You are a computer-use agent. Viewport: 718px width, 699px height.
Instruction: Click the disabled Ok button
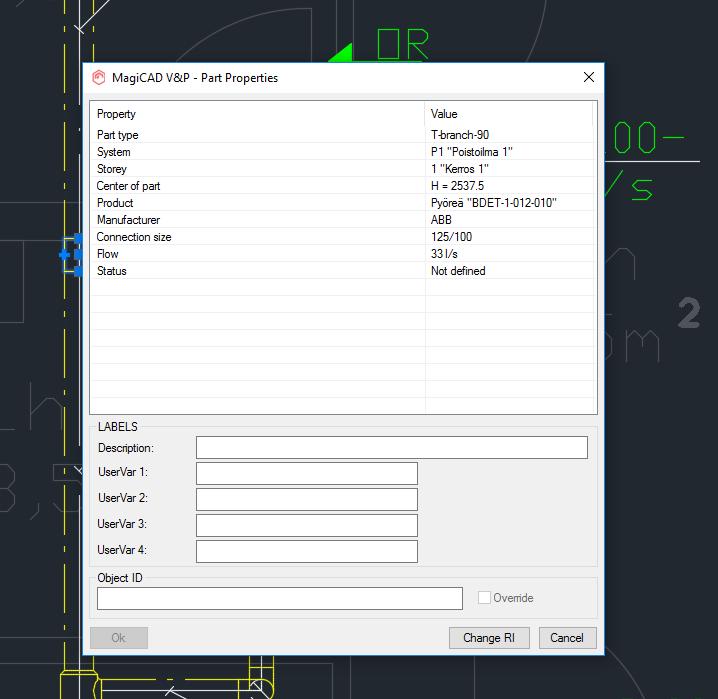pos(119,638)
